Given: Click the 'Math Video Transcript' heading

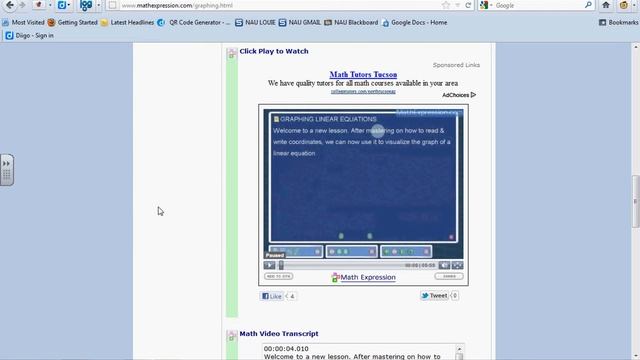Looking at the screenshot, I should (279, 333).
